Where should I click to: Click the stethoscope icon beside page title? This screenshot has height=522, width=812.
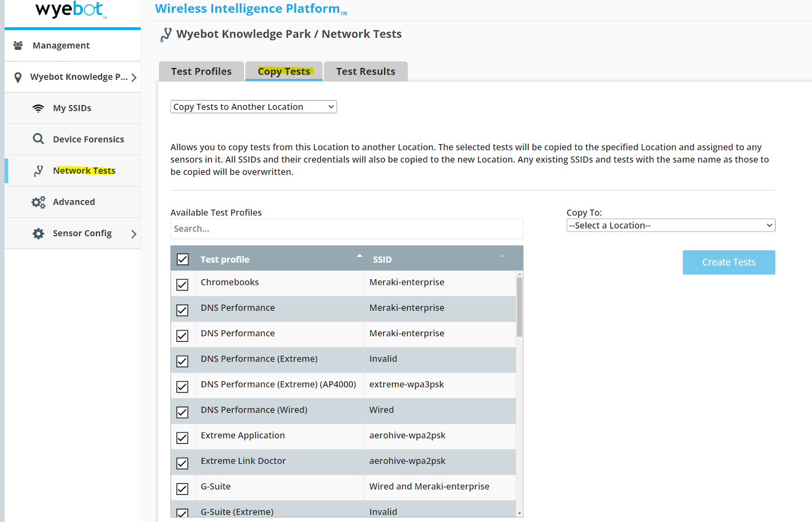coord(165,35)
